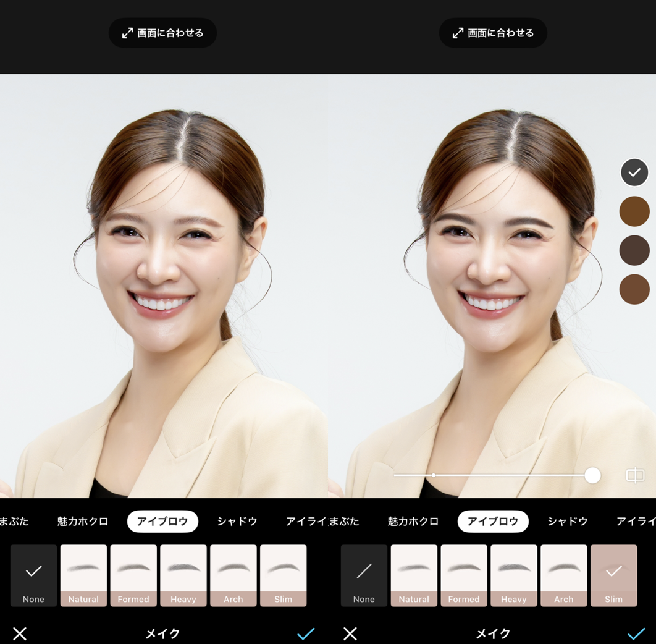Click the eyebrow intensity slider handle
The image size is (656, 644).
point(592,475)
